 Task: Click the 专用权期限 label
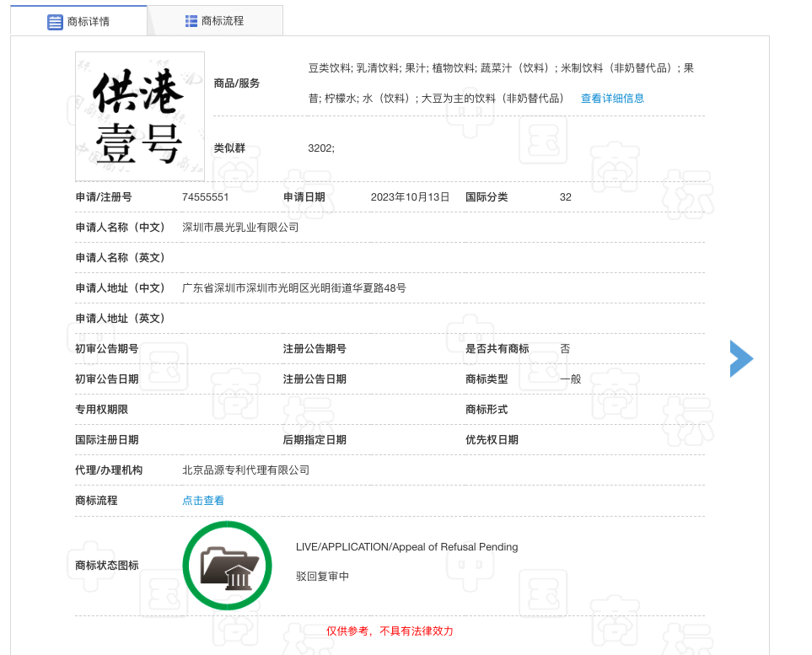(x=101, y=410)
